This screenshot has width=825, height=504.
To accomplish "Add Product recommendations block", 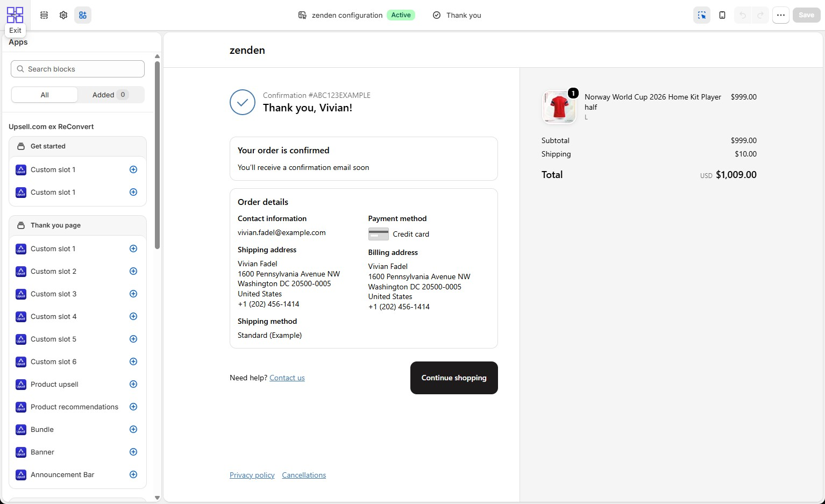I will click(133, 407).
